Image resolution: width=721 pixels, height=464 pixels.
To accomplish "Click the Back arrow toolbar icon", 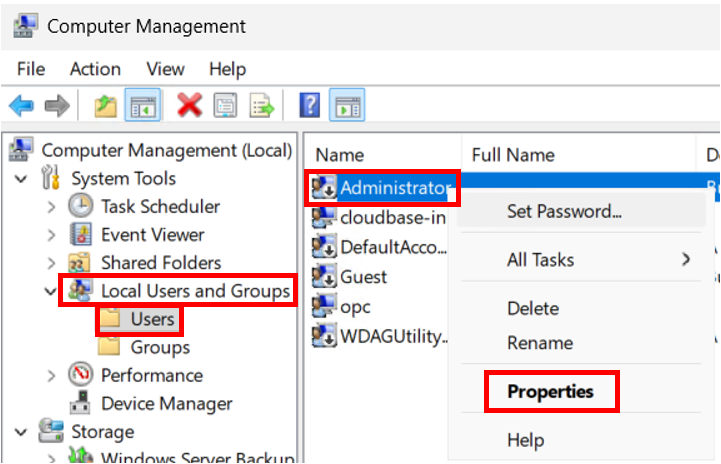I will click(x=21, y=105).
